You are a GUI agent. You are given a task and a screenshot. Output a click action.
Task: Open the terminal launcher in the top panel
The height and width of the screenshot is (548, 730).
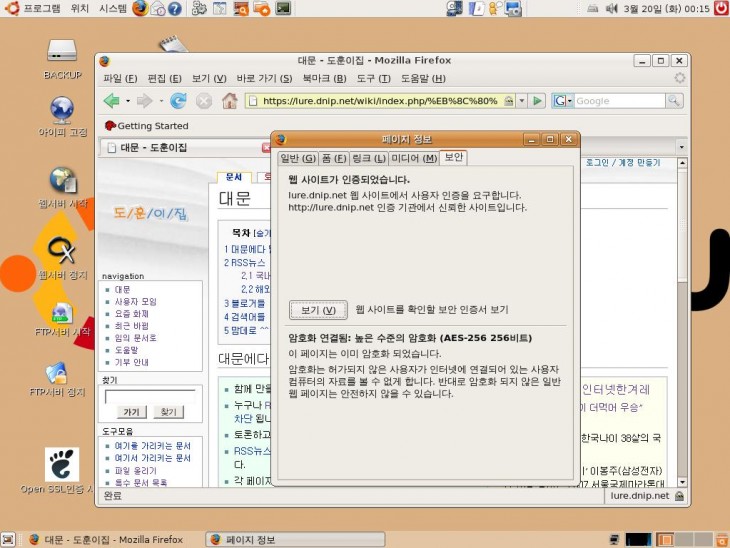pos(283,8)
